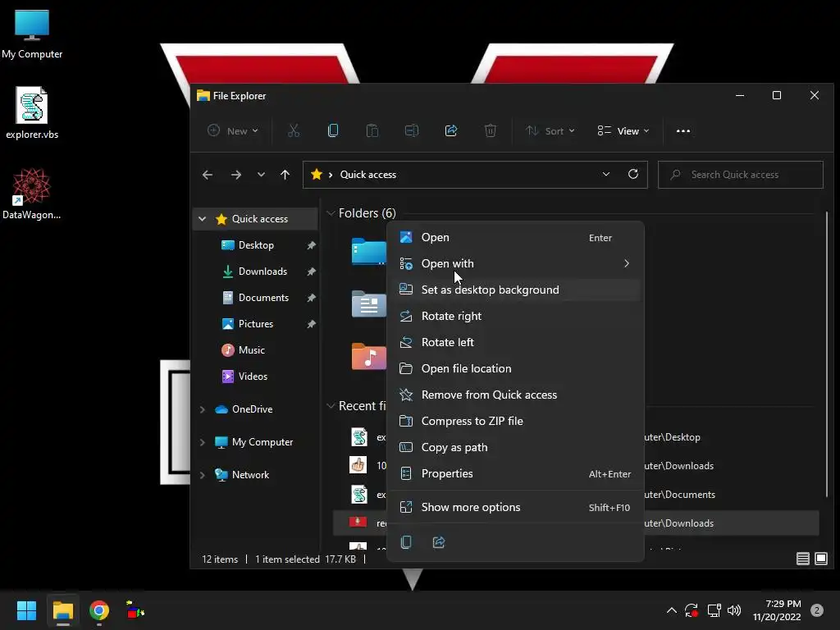Refresh the Quick access view
Screen dimensions: 840x630
tap(632, 174)
